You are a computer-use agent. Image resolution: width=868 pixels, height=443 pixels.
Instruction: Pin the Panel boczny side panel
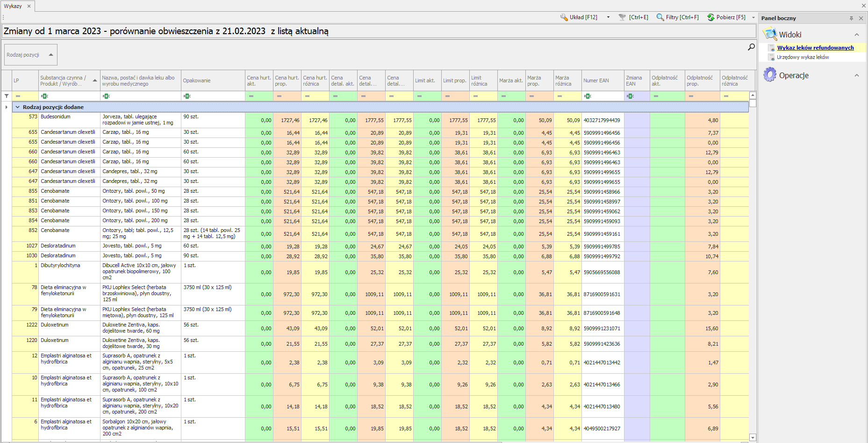(851, 18)
